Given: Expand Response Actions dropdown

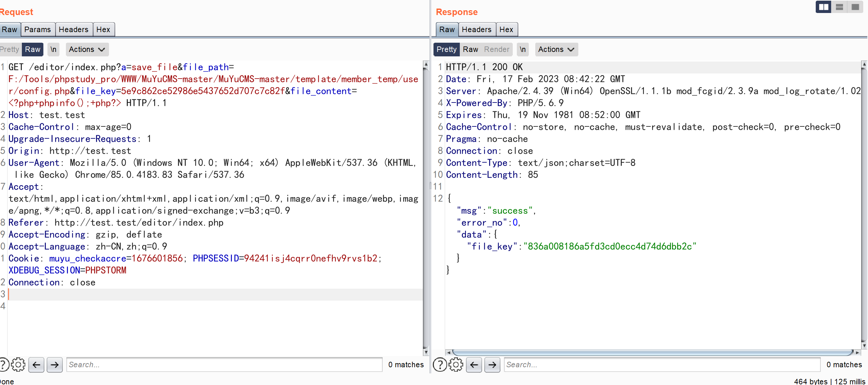Looking at the screenshot, I should (x=556, y=50).
